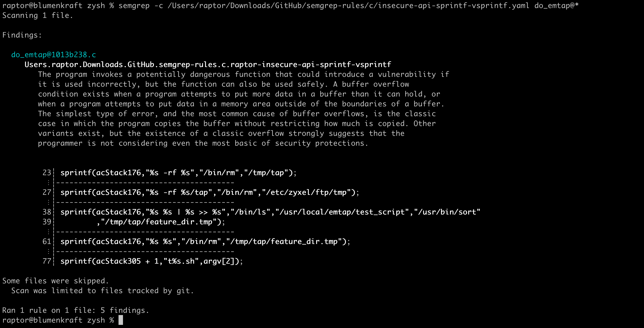Click line number 61 in findings
Viewport: 644px width, 328px height.
pos(47,241)
